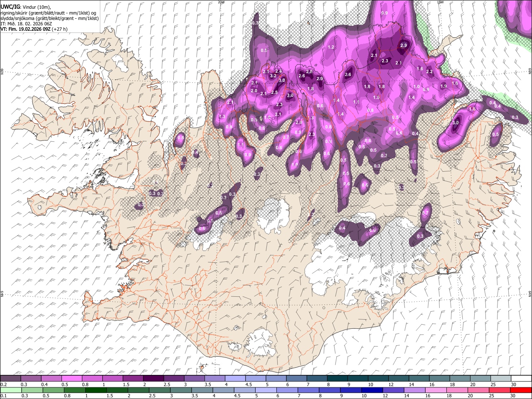Screen dimensions: 532x399
Task: Click upper legend swatch between 4 and 4.5
Action: 235,379
